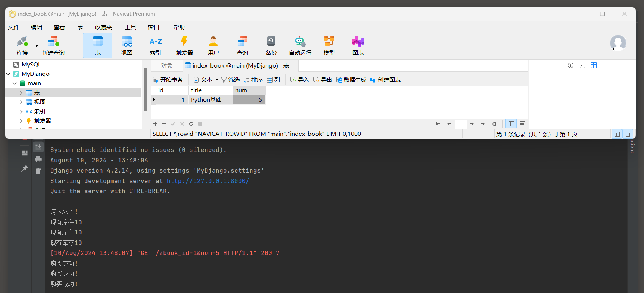644x293 pixels.
Task: Click the 筛选 filter button
Action: [x=230, y=80]
